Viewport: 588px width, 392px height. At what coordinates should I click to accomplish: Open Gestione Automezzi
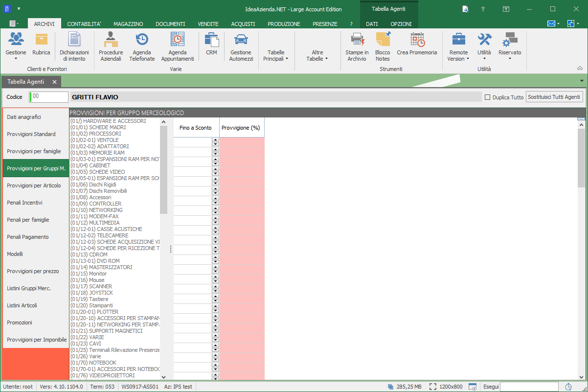tap(241, 47)
